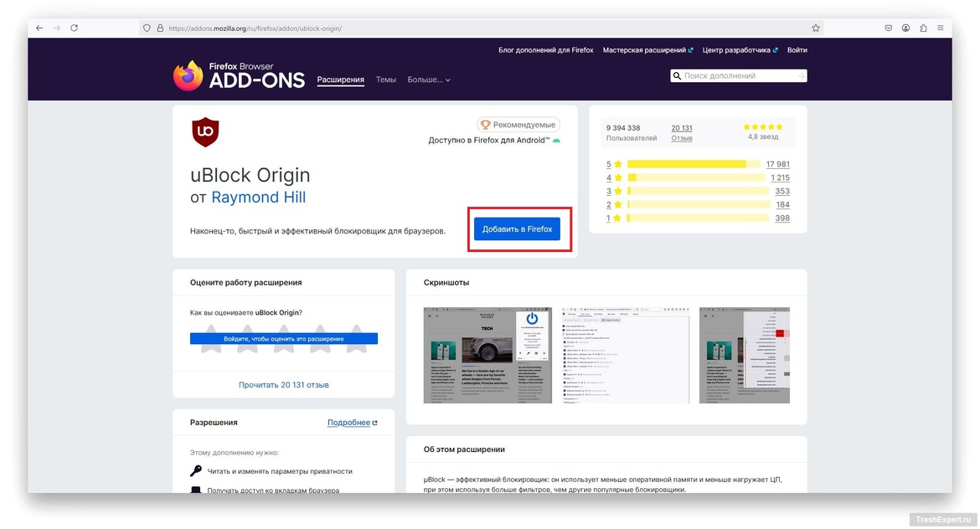Click the address bar URL

[255, 28]
